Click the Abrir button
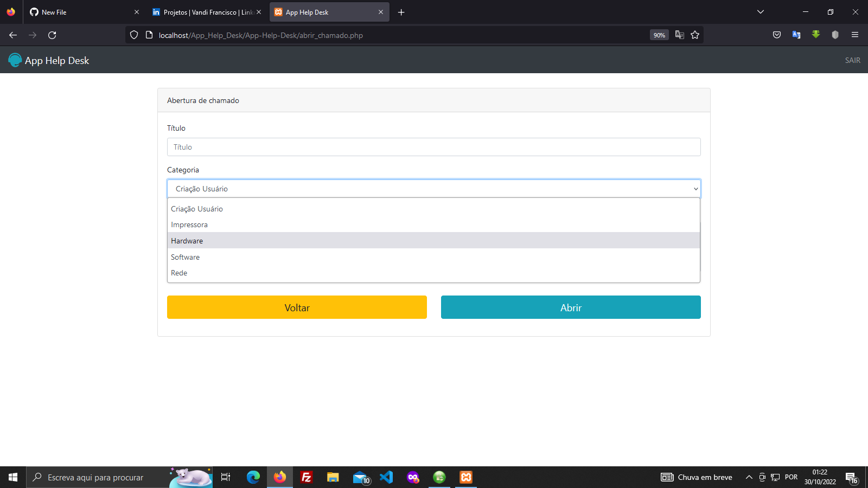Screen dimensions: 868x488 (571, 307)
